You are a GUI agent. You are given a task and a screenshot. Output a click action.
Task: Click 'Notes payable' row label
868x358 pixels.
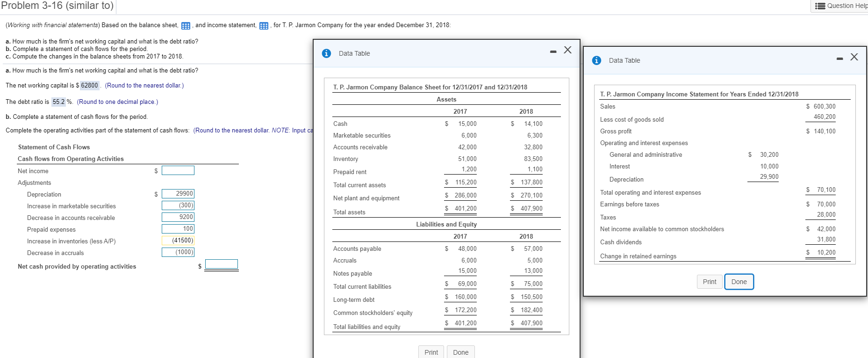click(352, 274)
